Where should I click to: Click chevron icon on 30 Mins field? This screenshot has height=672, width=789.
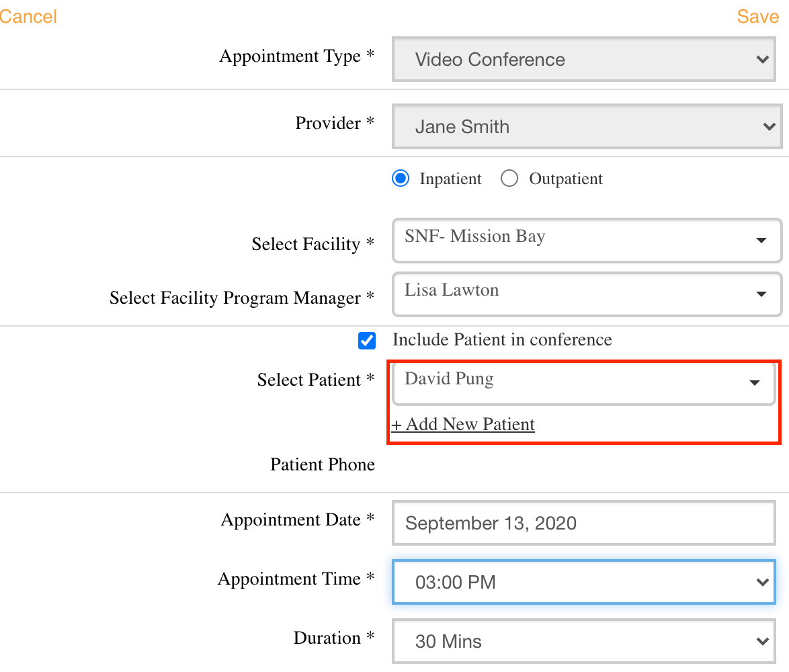point(762,641)
